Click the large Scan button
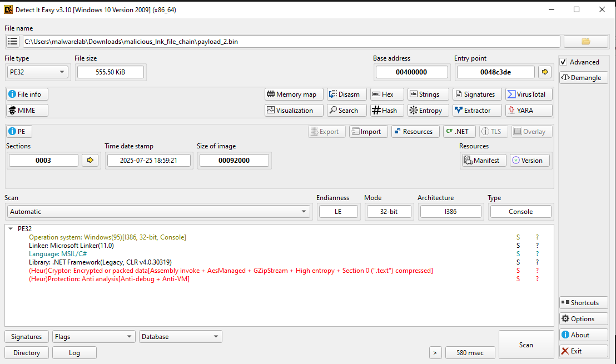The height and width of the screenshot is (364, 616). click(526, 345)
